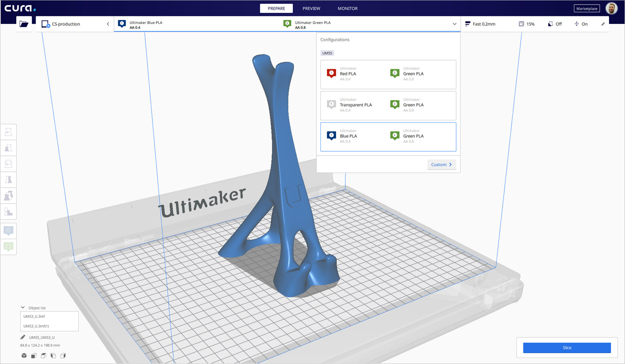Select the Mirror tool in left toolbar
Viewport: 625px width, 364px height.
(8, 179)
